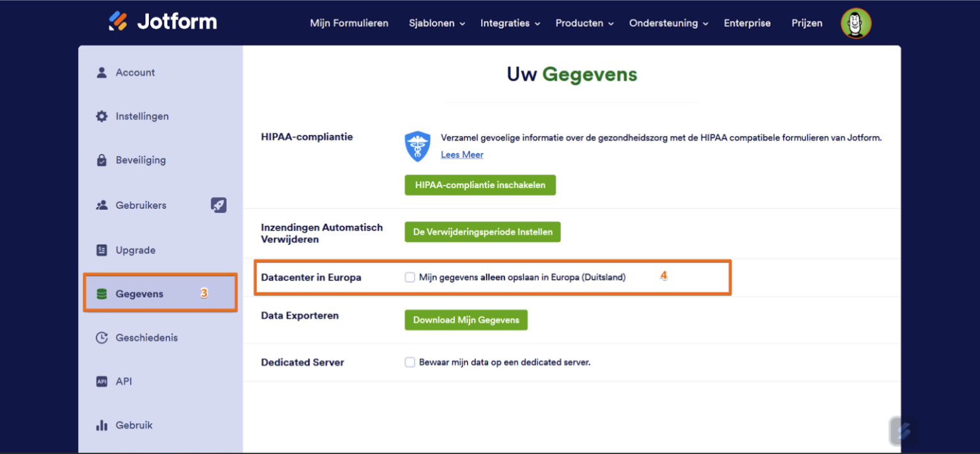980x454 pixels.
Task: Click the 'Uw Gegevens' page title
Action: pyautogui.click(x=572, y=74)
